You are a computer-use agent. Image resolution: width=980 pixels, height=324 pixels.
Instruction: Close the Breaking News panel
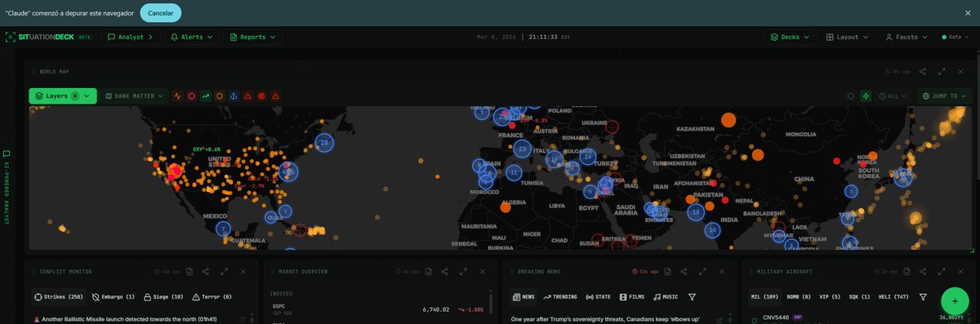(721, 271)
